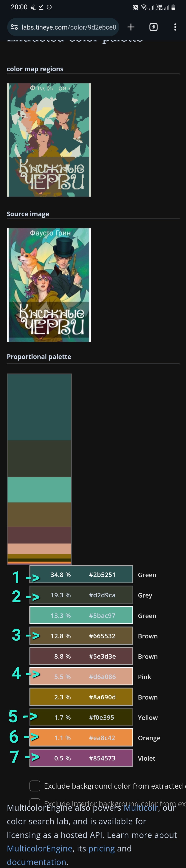Open the Multicolr link
The image size is (186, 868).
(x=141, y=808)
